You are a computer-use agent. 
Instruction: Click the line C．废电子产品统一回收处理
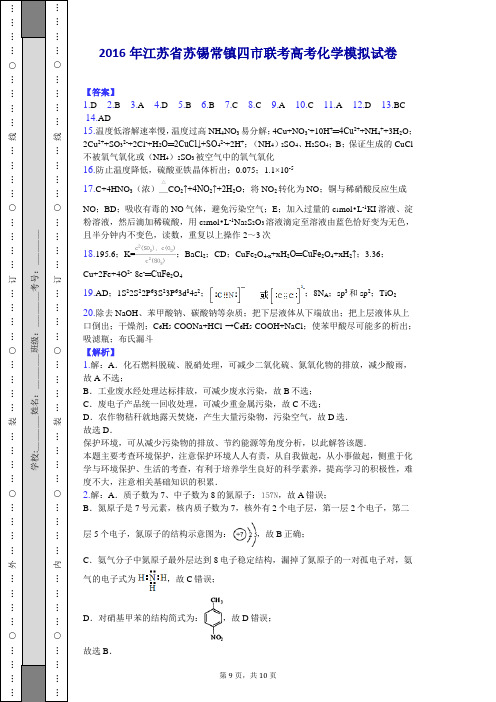click(203, 404)
